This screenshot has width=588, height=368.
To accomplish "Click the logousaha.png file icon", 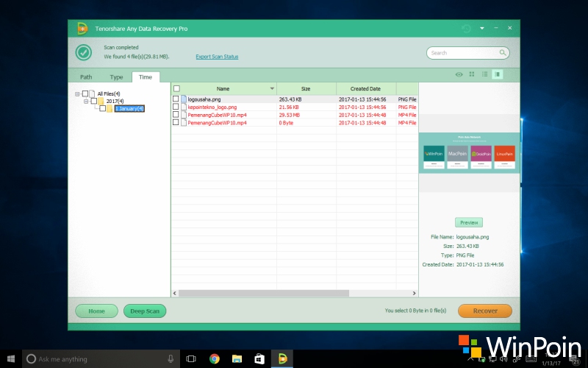I will tap(183, 99).
